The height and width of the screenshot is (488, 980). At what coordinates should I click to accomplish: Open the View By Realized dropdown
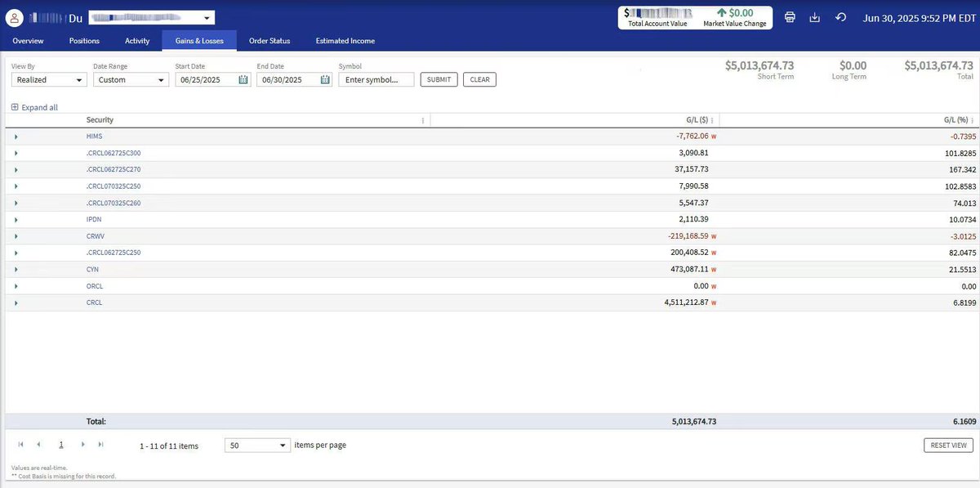pyautogui.click(x=49, y=79)
